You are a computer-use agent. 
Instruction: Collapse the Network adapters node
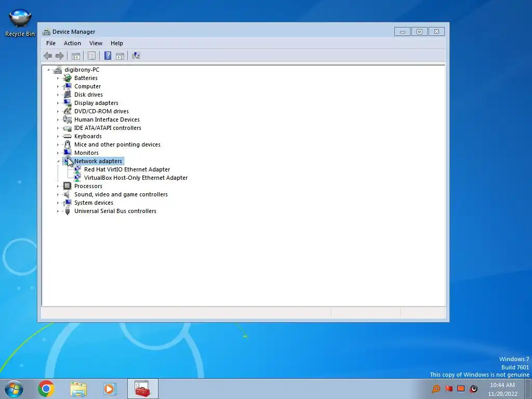pyautogui.click(x=58, y=162)
